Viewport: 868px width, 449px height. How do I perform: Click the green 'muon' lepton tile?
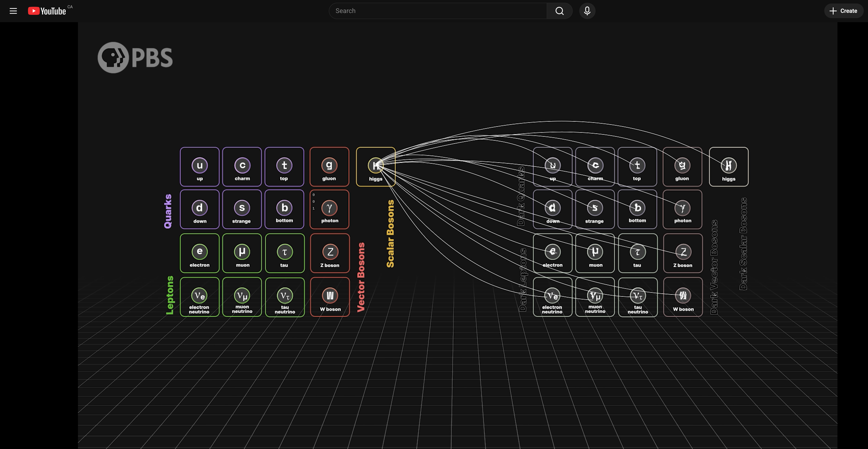(x=242, y=253)
